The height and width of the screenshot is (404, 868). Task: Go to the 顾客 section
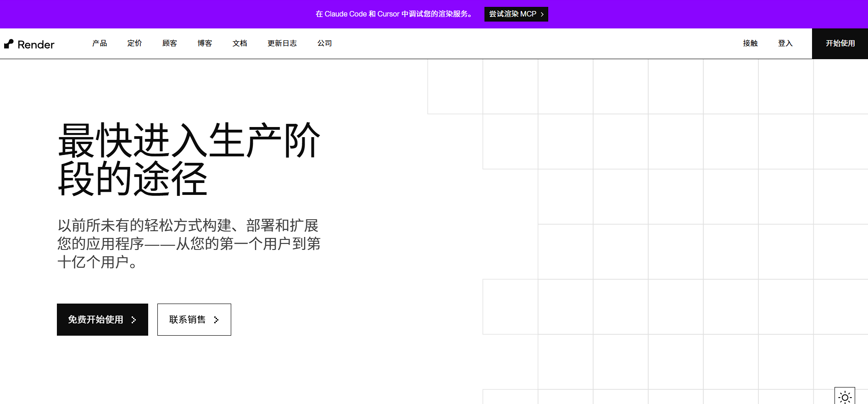[x=170, y=44]
